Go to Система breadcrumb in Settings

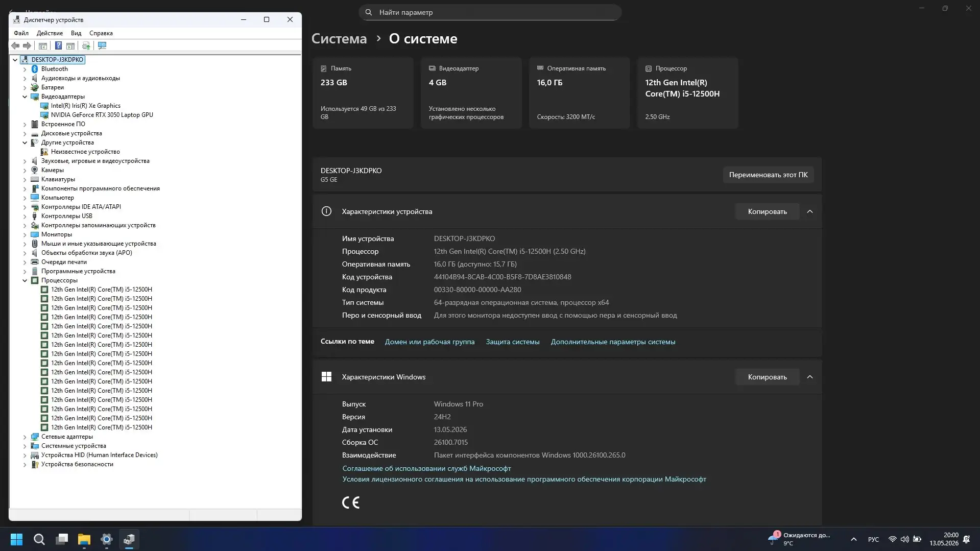(x=339, y=39)
